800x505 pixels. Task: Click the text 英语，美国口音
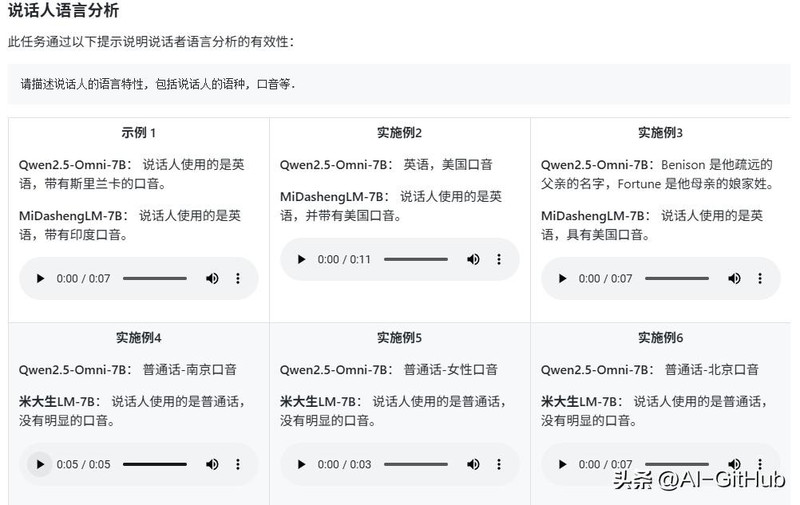click(x=448, y=165)
